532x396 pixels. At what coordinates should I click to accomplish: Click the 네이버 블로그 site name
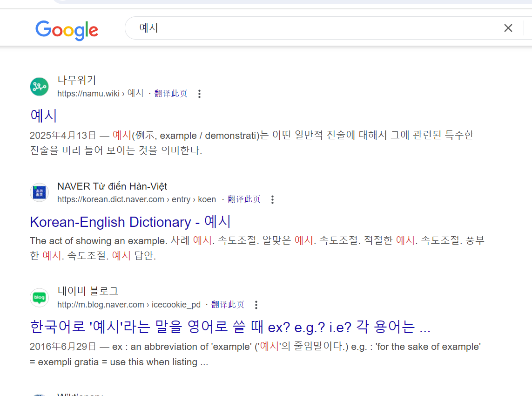88,291
